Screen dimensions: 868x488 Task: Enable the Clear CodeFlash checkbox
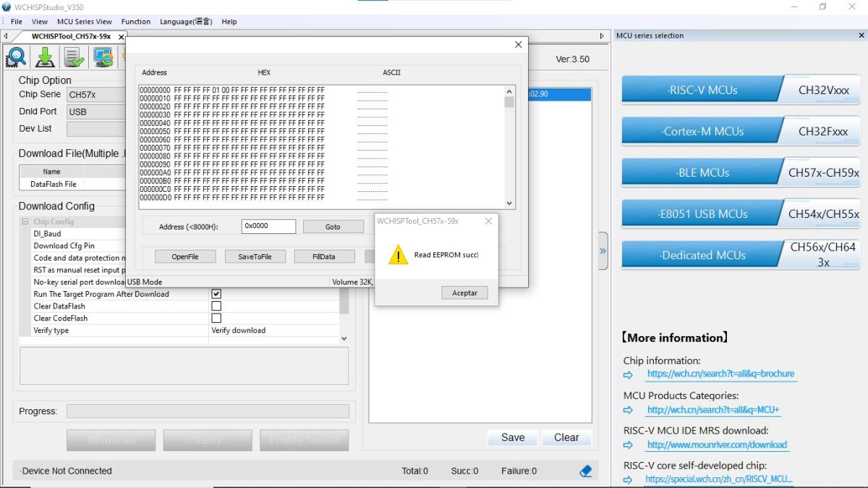216,318
